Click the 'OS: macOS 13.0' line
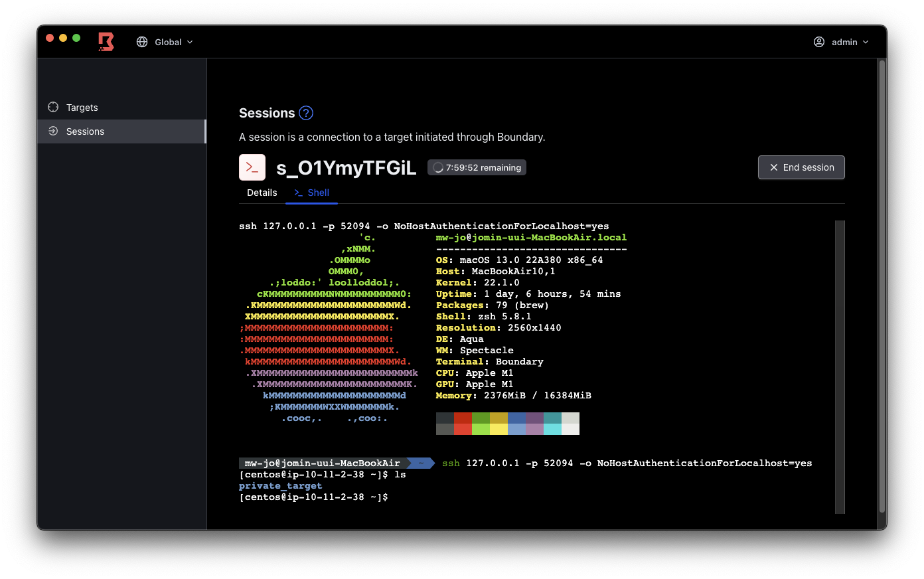The height and width of the screenshot is (579, 924). click(x=520, y=260)
